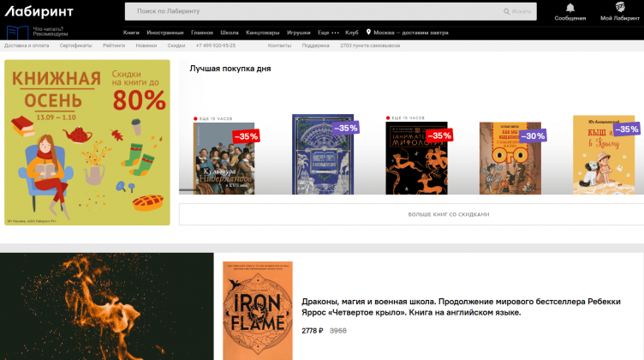Click the Лабиринт logo

point(39,11)
